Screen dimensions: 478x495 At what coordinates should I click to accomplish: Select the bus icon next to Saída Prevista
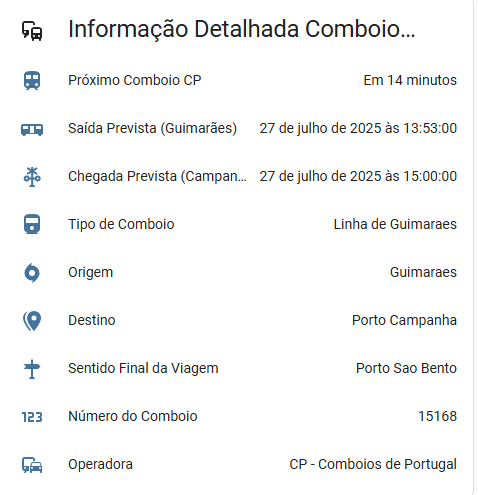pyautogui.click(x=32, y=129)
